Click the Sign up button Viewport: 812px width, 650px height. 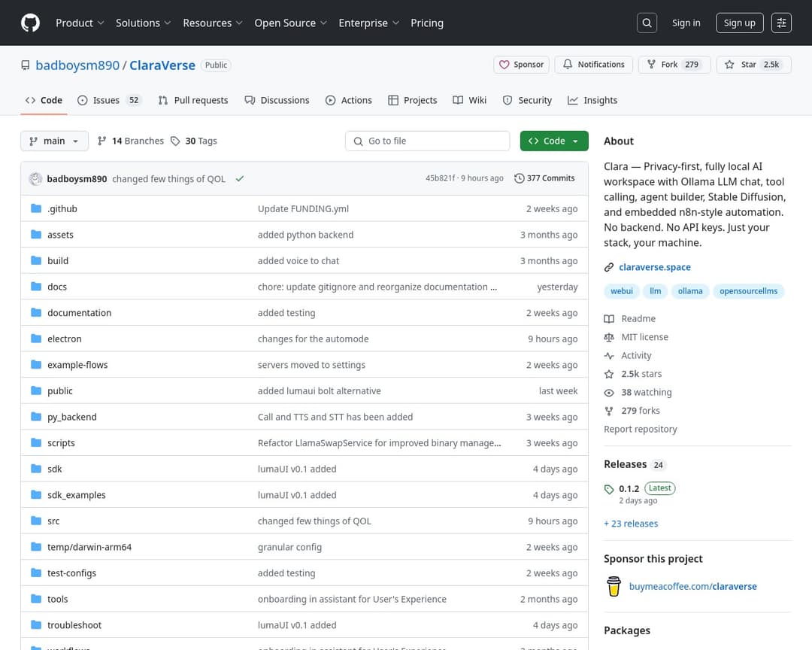(740, 23)
